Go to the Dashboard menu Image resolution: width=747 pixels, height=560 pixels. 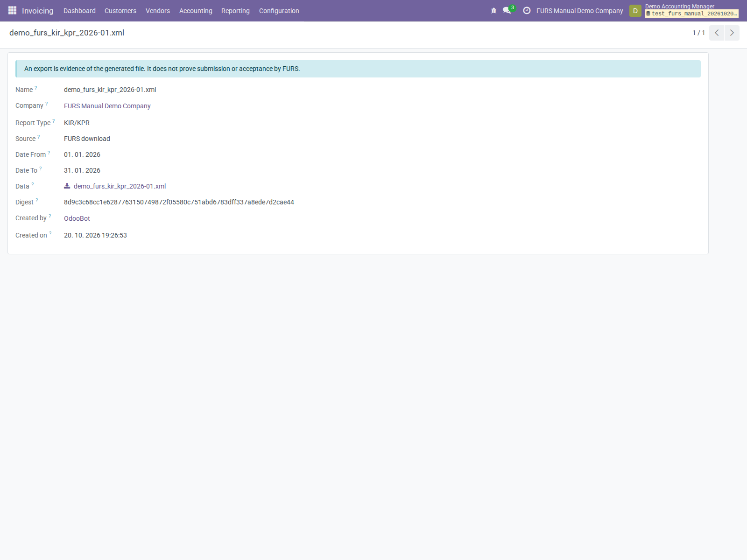79,11
